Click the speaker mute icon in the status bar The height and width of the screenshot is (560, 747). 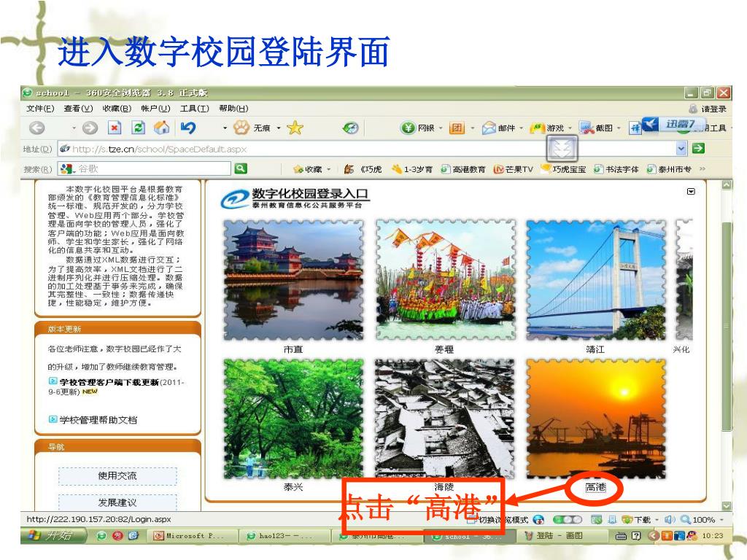point(670,519)
